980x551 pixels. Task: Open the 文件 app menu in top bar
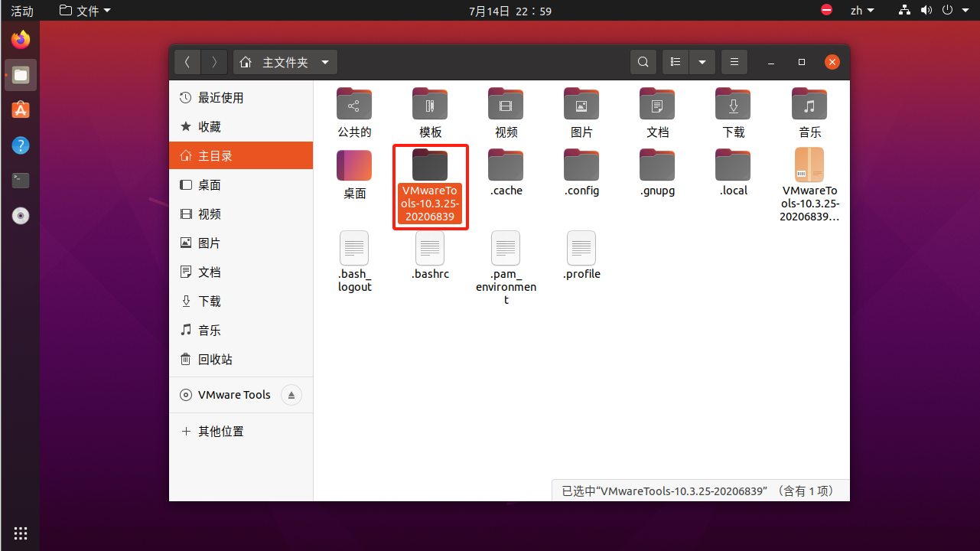[x=85, y=11]
